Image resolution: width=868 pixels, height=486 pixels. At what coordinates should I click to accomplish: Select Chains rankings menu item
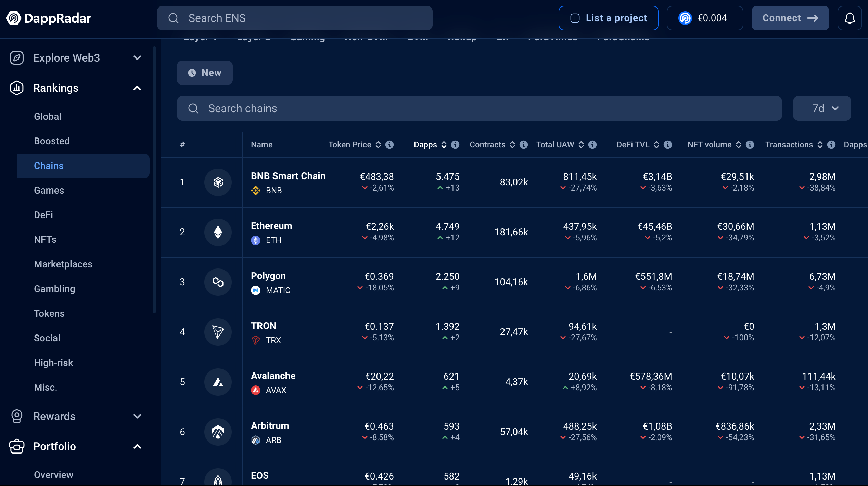click(x=83, y=166)
